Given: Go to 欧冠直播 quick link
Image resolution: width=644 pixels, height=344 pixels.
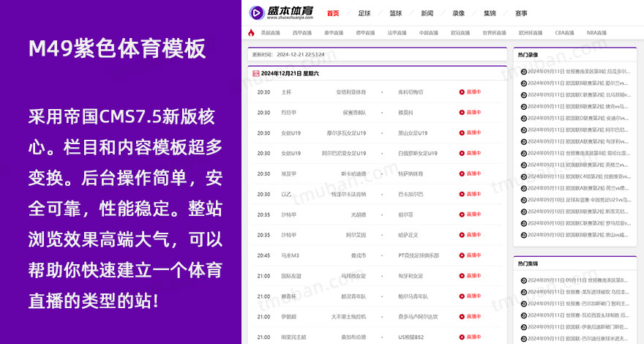Looking at the screenshot, I should click(460, 33).
